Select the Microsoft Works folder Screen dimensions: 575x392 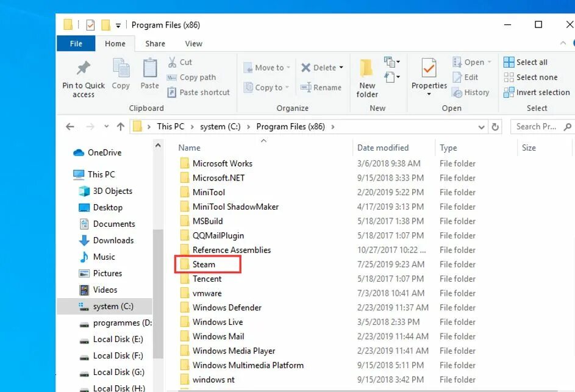222,163
